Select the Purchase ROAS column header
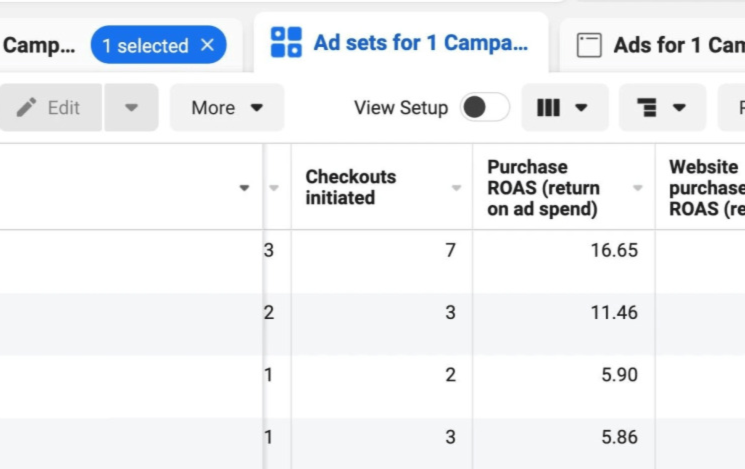Image resolution: width=745 pixels, height=469 pixels. [x=545, y=188]
